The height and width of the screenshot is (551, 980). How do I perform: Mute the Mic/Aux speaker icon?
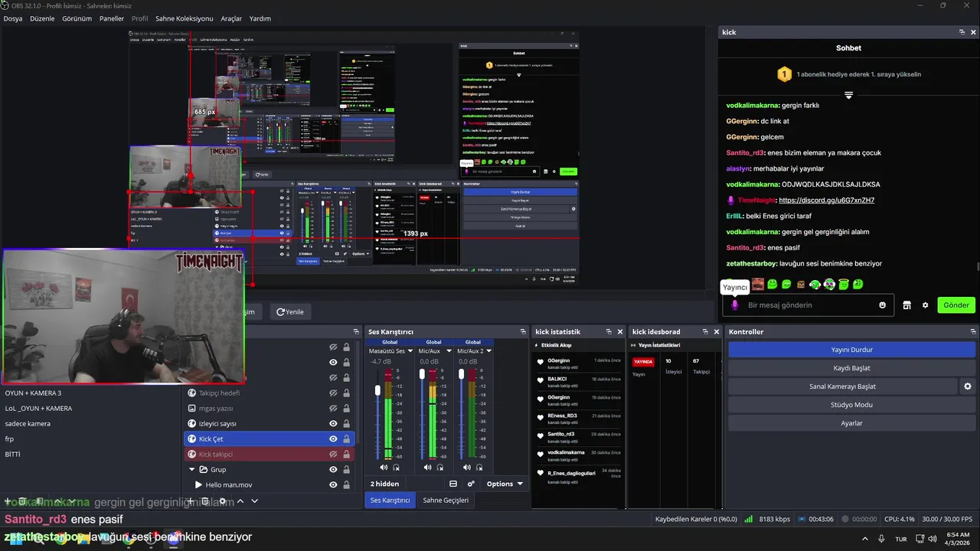click(427, 467)
